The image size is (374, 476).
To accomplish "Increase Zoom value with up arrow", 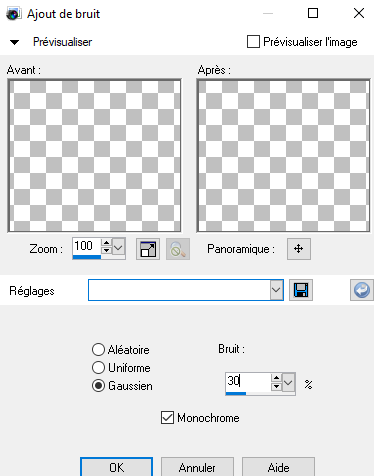I will coord(106,243).
